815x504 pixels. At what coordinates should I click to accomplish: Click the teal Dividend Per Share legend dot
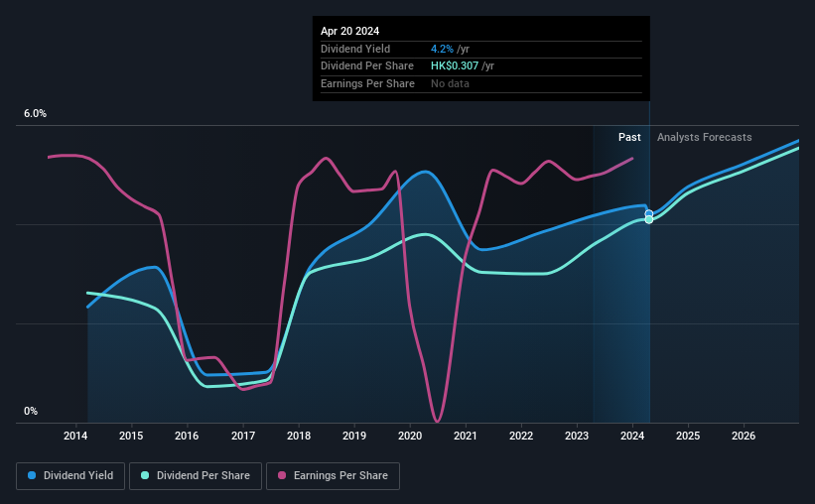tap(145, 475)
